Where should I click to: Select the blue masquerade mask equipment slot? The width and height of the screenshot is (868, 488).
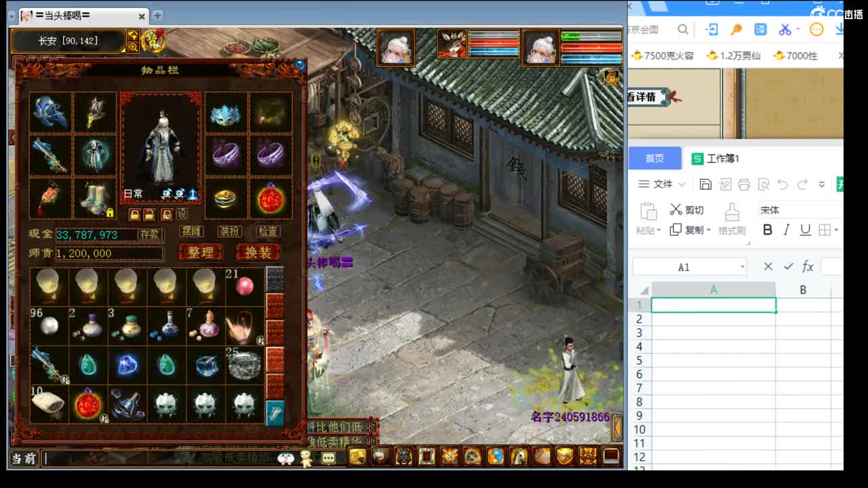(226, 113)
